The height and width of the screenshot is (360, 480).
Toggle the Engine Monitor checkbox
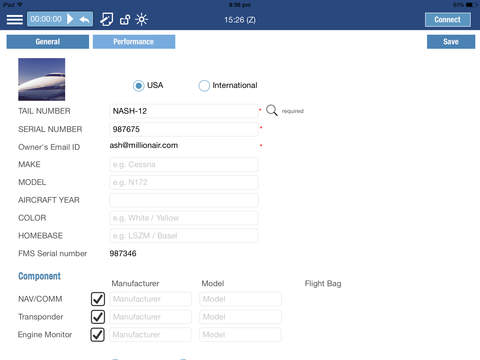pos(97,335)
